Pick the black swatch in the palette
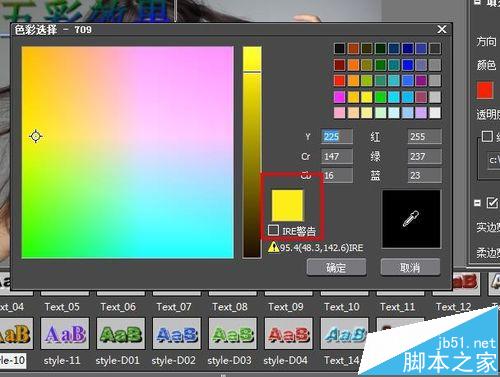The width and height of the screenshot is (500, 377). [x=339, y=49]
